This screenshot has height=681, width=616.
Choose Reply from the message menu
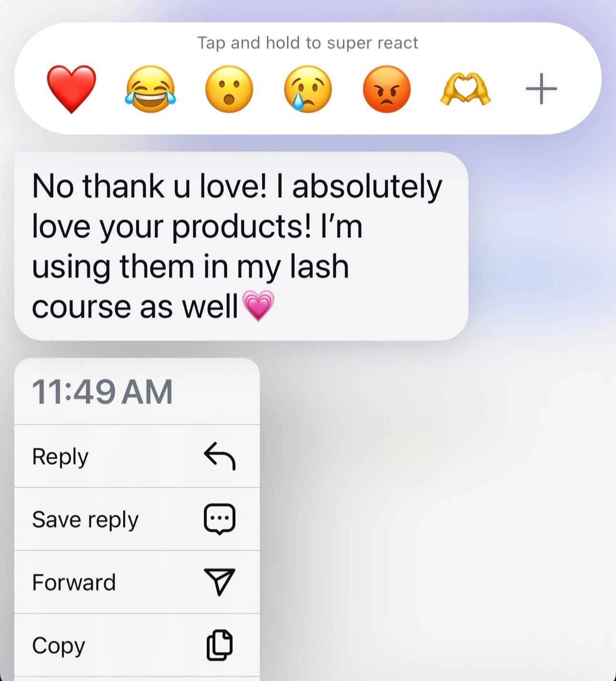click(137, 456)
